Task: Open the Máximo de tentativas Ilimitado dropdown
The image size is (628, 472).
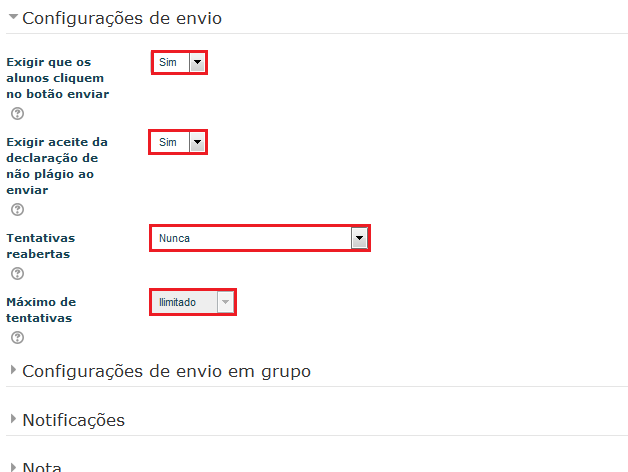Action: pyautogui.click(x=193, y=302)
